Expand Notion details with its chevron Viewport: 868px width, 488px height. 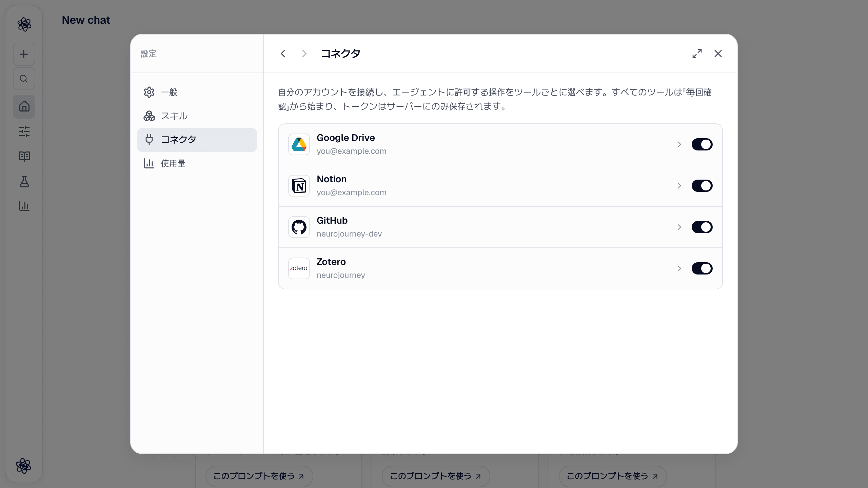(679, 186)
